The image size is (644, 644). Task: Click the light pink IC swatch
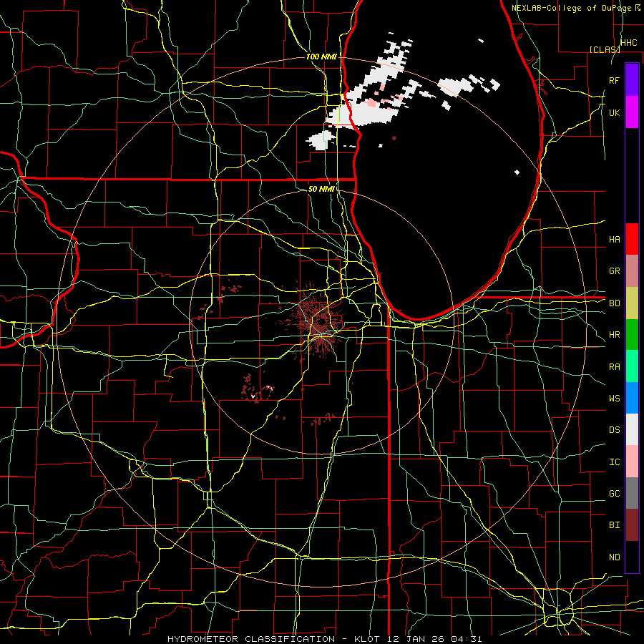(632, 462)
